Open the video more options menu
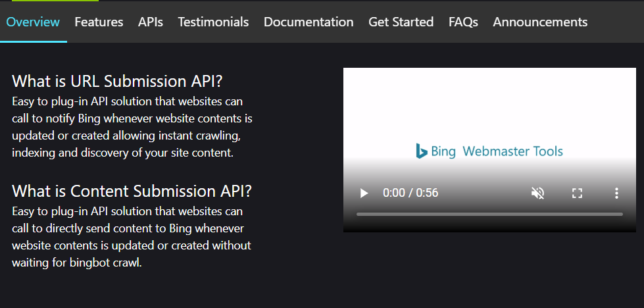This screenshot has height=308, width=644. pyautogui.click(x=616, y=193)
